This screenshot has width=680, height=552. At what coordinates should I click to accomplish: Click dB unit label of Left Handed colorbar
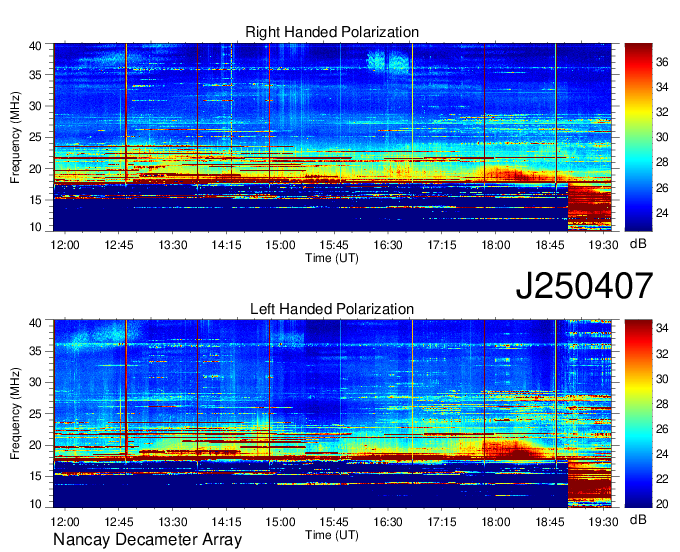(638, 519)
